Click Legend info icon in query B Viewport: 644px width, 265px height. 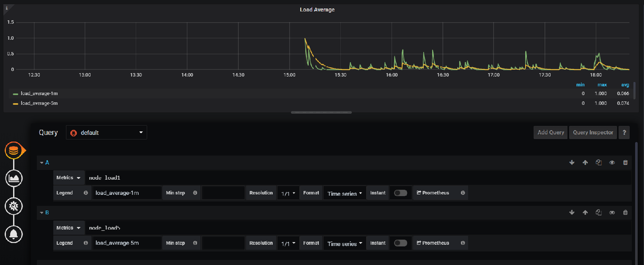tap(86, 243)
